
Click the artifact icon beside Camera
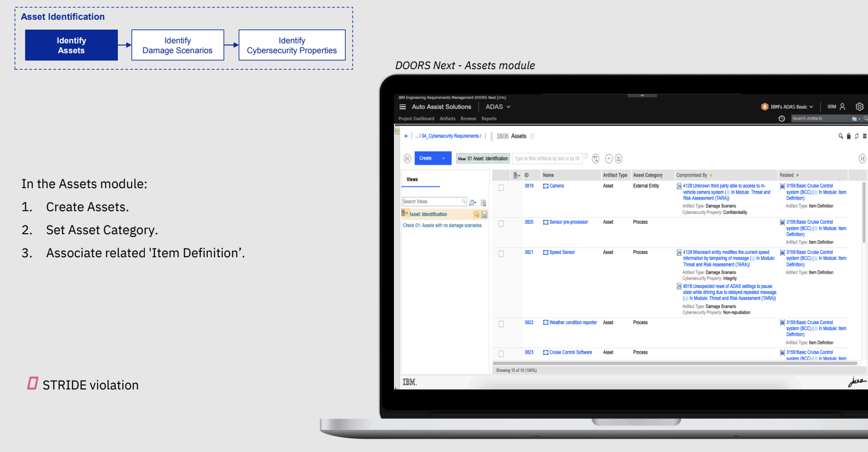tap(545, 186)
